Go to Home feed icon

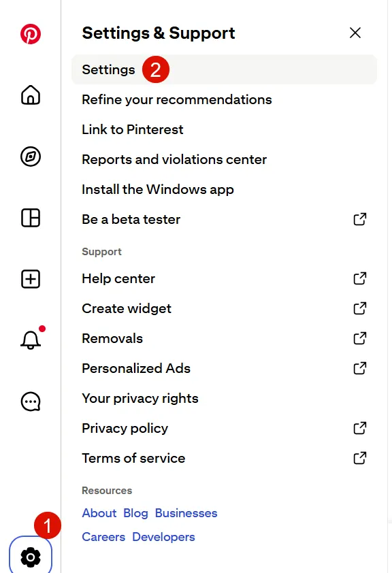tap(31, 95)
